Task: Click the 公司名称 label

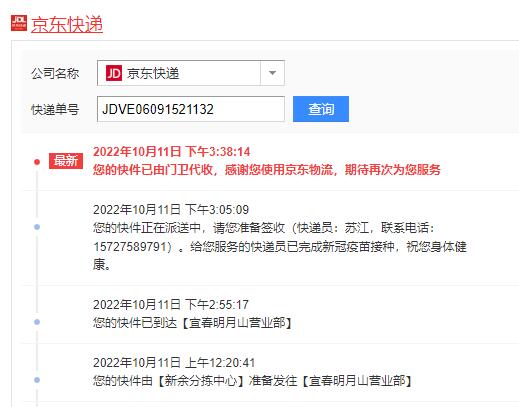Action: click(x=55, y=73)
